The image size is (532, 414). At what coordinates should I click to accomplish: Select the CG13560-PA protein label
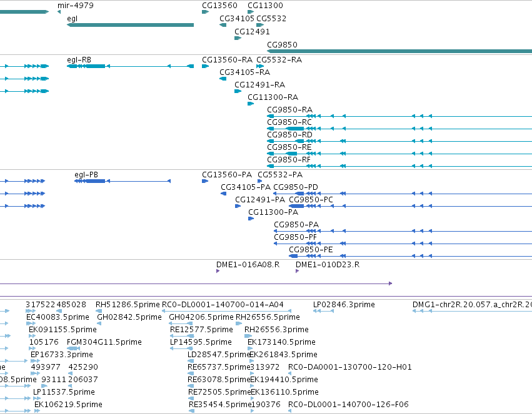[x=227, y=175]
